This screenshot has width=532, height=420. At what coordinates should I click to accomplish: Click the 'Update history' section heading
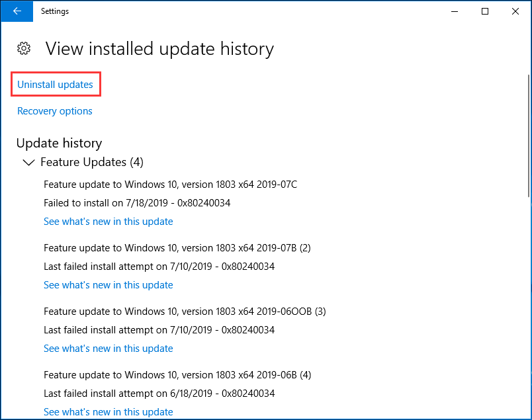tap(59, 143)
